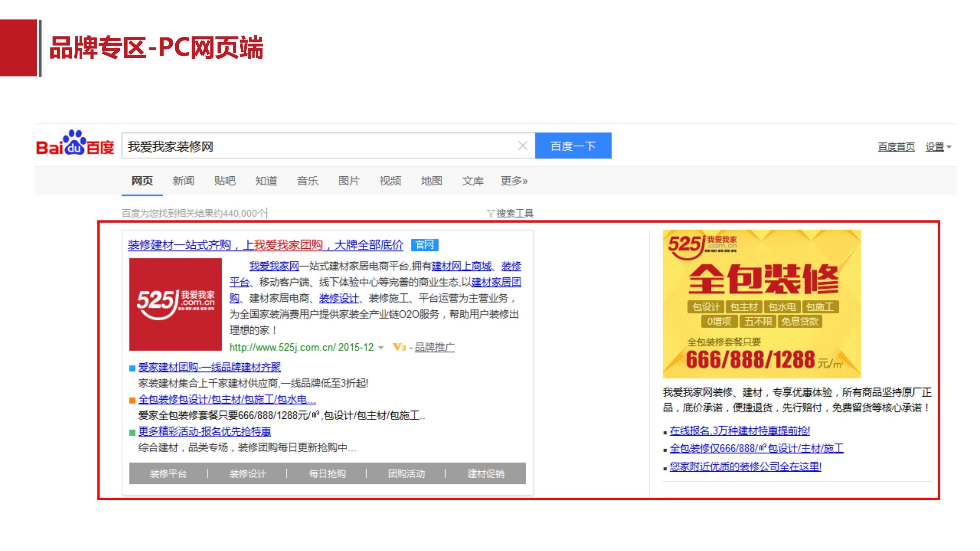Click the orange bullet beside 全包装修包设计
Screen dimensions: 980x551
132,400
